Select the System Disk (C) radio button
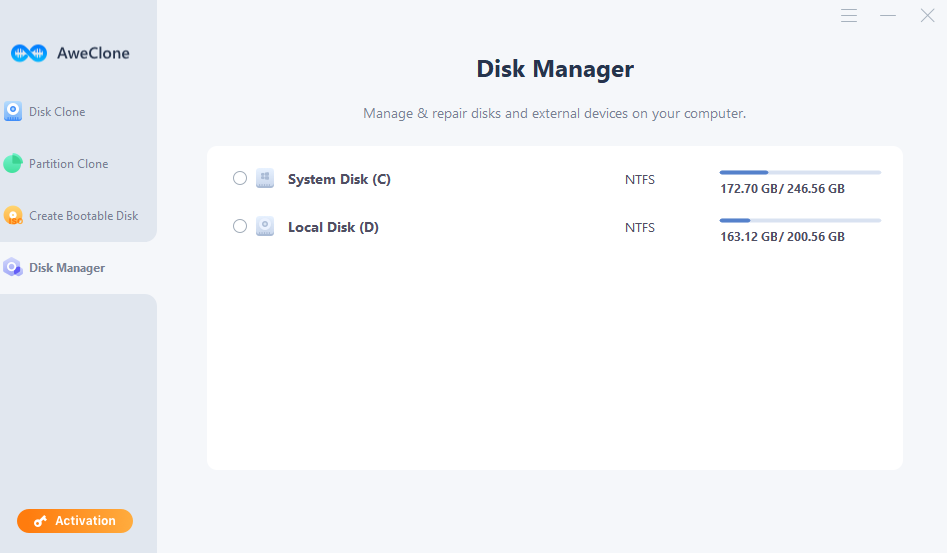The image size is (947, 553). (x=240, y=178)
